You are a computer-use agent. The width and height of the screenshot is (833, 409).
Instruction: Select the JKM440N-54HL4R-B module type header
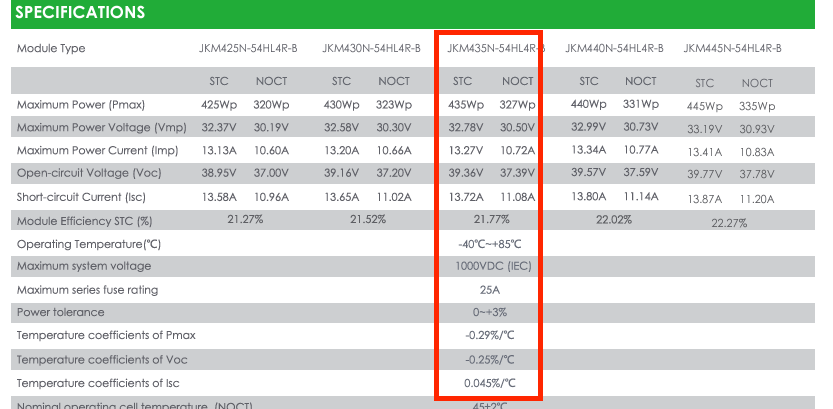(614, 48)
